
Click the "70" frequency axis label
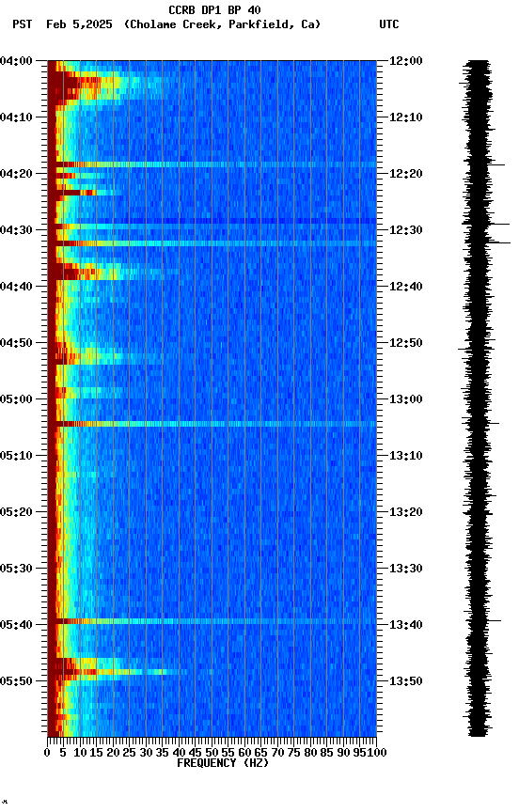(x=277, y=754)
